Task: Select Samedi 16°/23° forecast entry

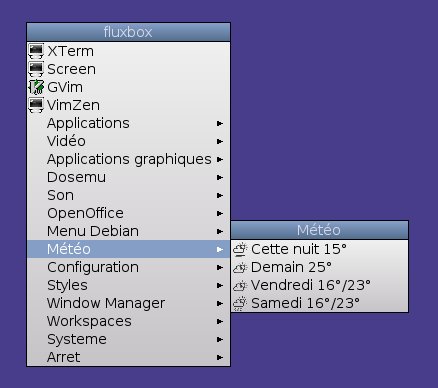Action: (x=319, y=303)
